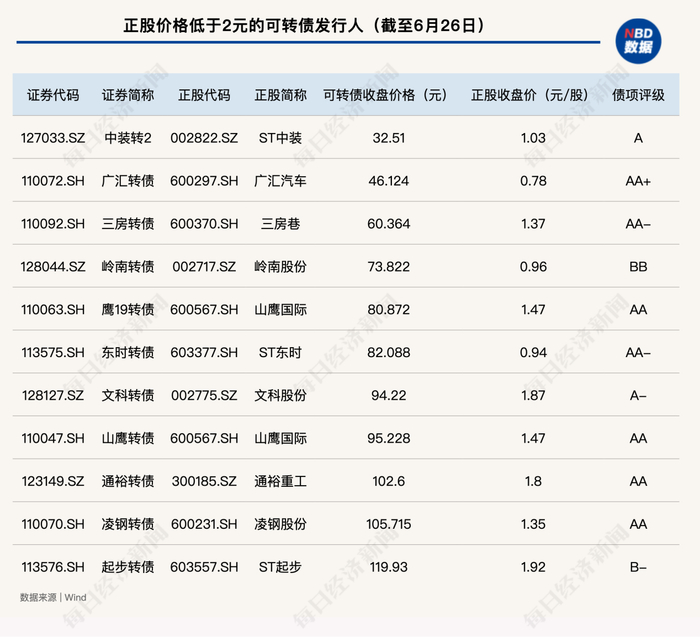Click the BB rating cell

tap(638, 266)
